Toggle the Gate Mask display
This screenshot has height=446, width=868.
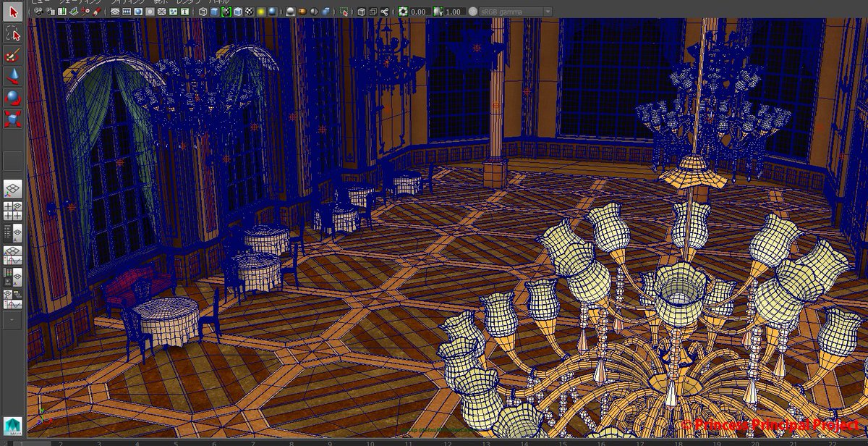(x=150, y=12)
